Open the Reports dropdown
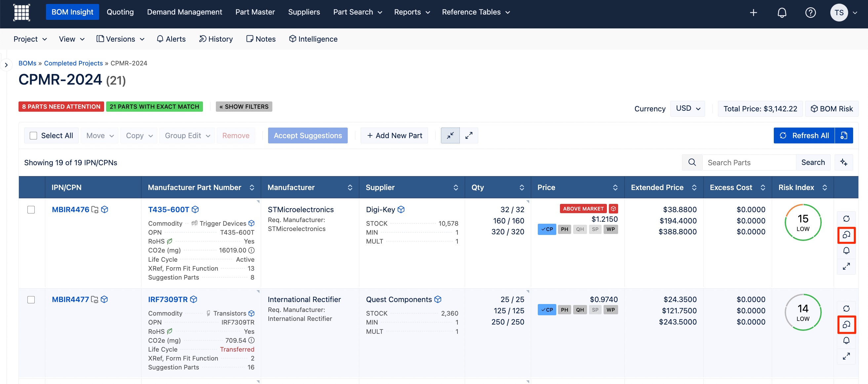This screenshot has height=384, width=868. 412,12
